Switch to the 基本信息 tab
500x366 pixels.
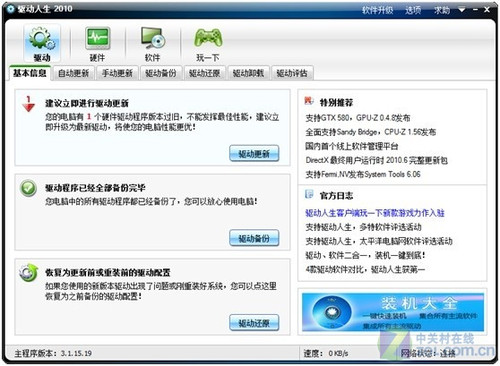[30, 73]
